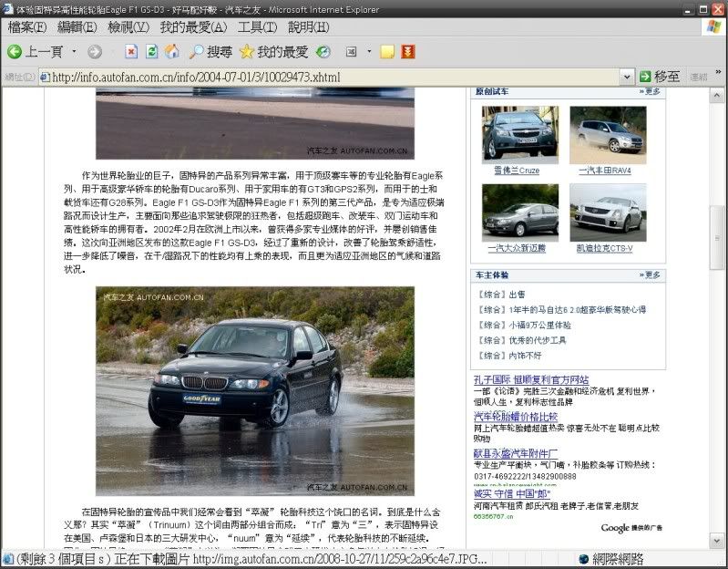
Task: Click the yellow note icon in toolbar
Action: point(387,52)
